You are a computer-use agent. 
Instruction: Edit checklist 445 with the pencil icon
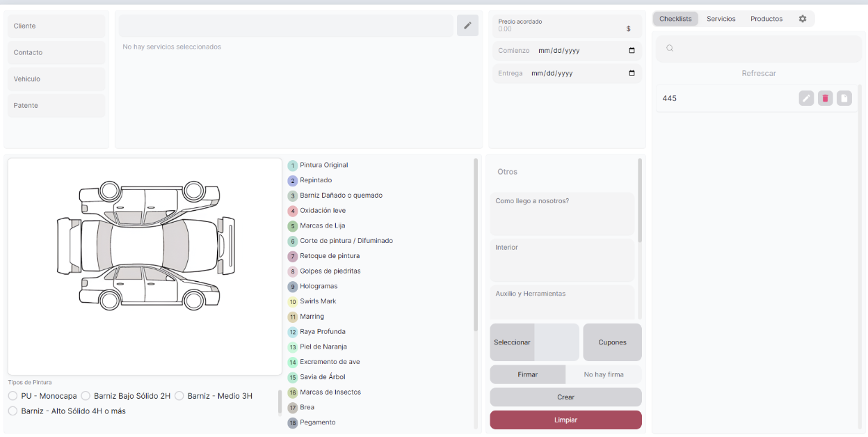(x=806, y=98)
